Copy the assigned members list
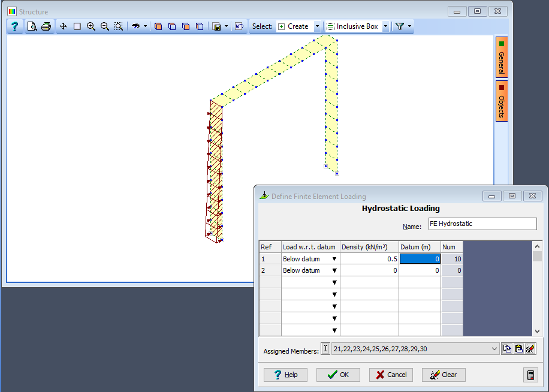This screenshot has height=392, width=549. pyautogui.click(x=507, y=348)
